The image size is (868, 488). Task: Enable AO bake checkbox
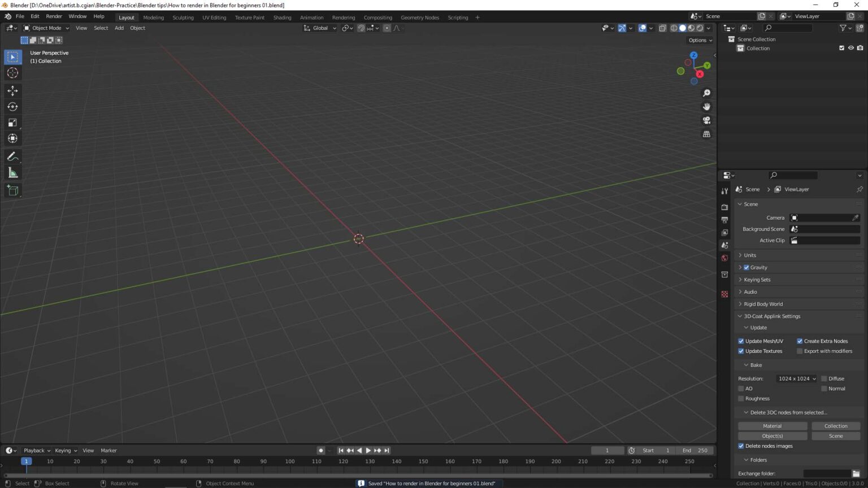click(741, 389)
